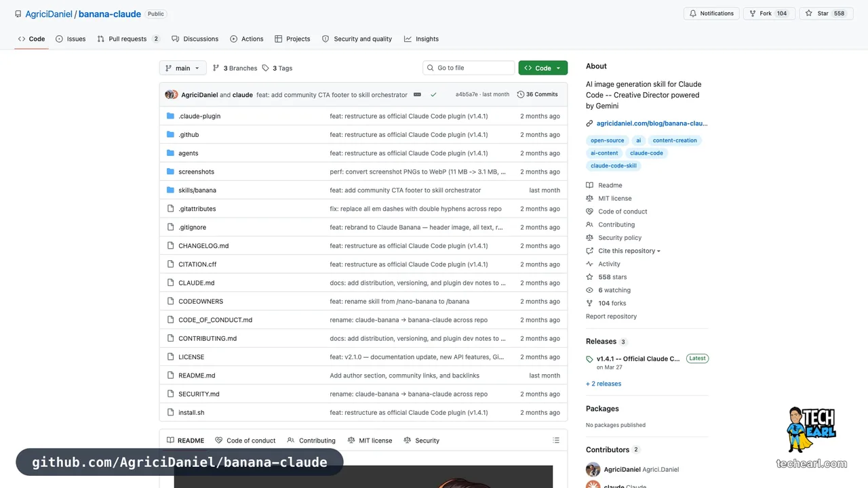868x488 pixels.
Task: Expand commit message ellipsis icon
Action: tap(417, 95)
